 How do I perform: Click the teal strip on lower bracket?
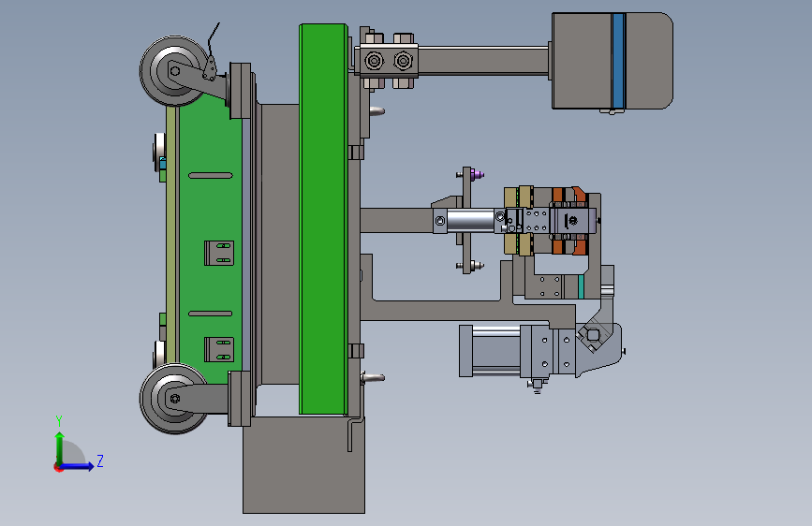click(581, 286)
